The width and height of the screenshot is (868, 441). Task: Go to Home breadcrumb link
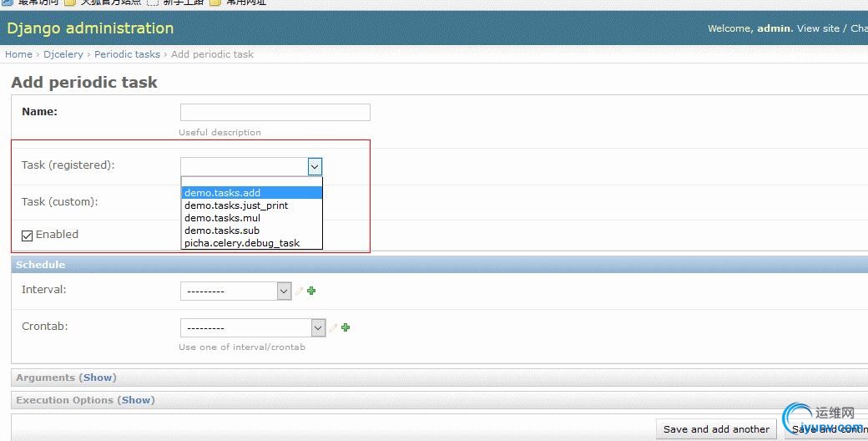pyautogui.click(x=19, y=54)
